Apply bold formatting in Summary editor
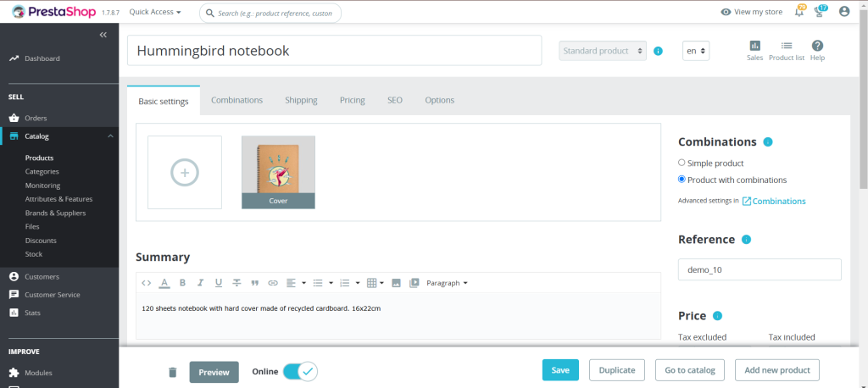 (182, 283)
